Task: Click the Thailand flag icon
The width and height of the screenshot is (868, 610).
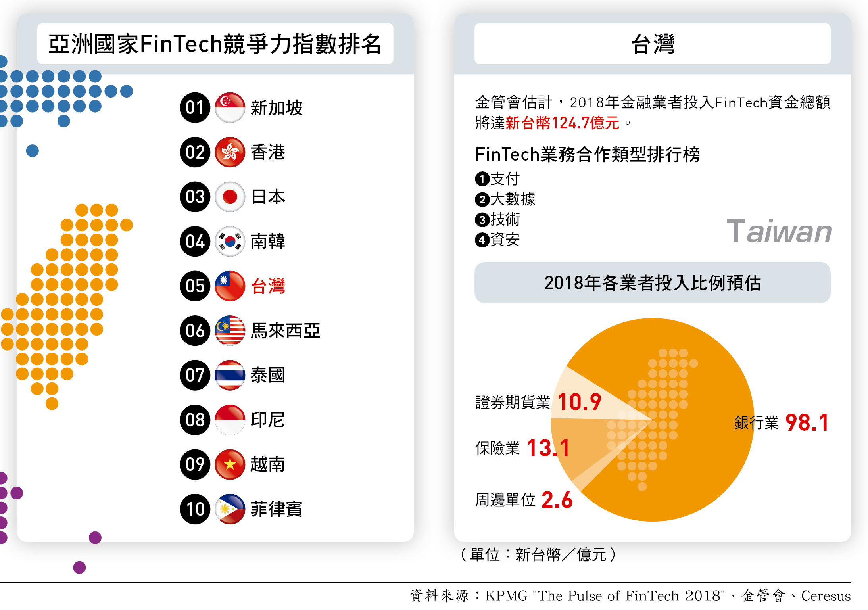Action: point(230,375)
